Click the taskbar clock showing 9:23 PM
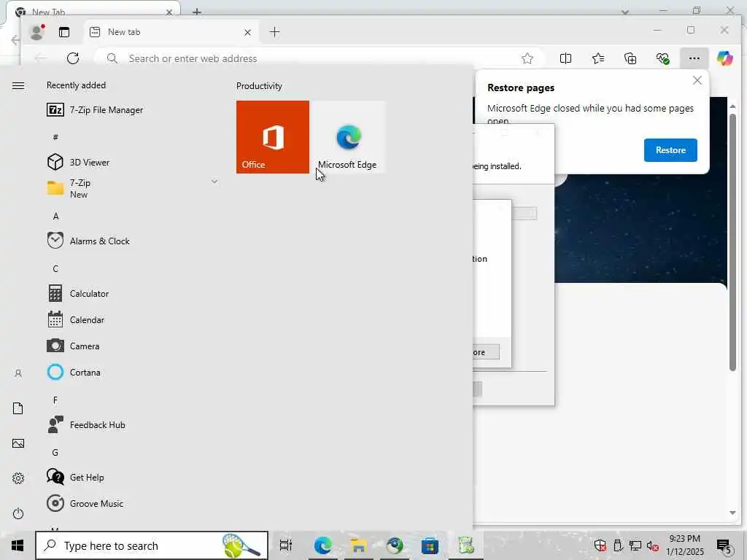Image resolution: width=747 pixels, height=560 pixels. point(684,545)
